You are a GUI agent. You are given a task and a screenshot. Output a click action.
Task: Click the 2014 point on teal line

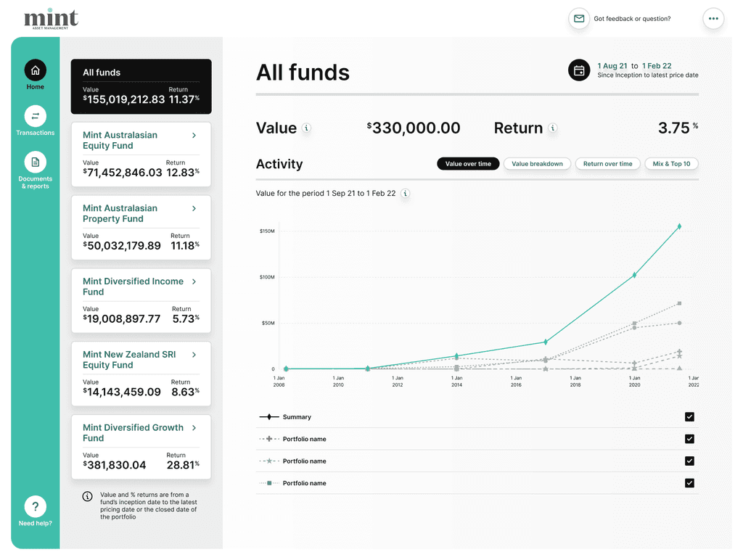click(456, 356)
